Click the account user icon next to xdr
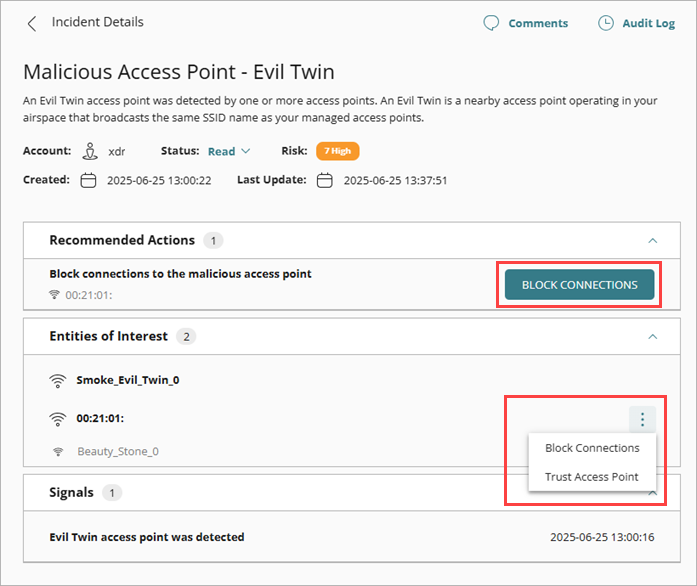Image resolution: width=697 pixels, height=586 pixels. coord(90,152)
